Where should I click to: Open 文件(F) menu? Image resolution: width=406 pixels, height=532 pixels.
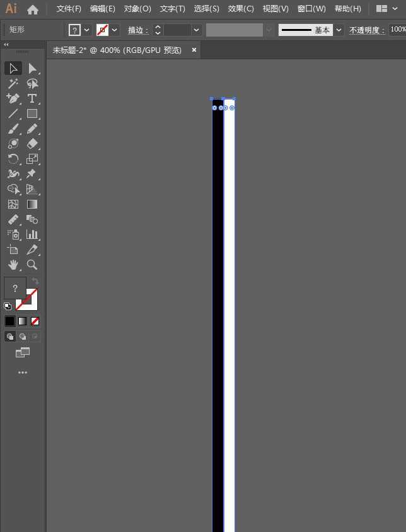(x=69, y=9)
